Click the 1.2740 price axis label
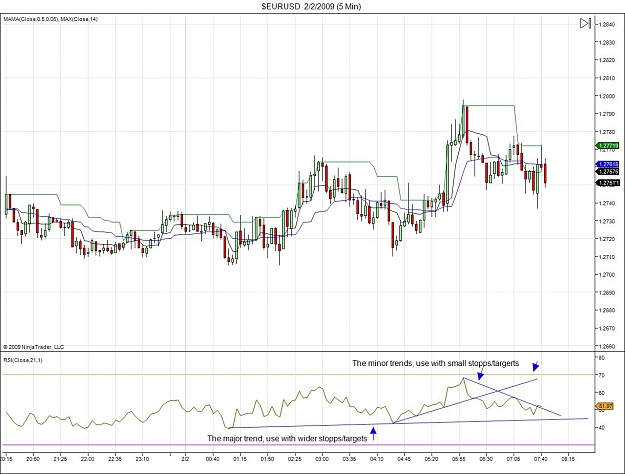 click(607, 203)
